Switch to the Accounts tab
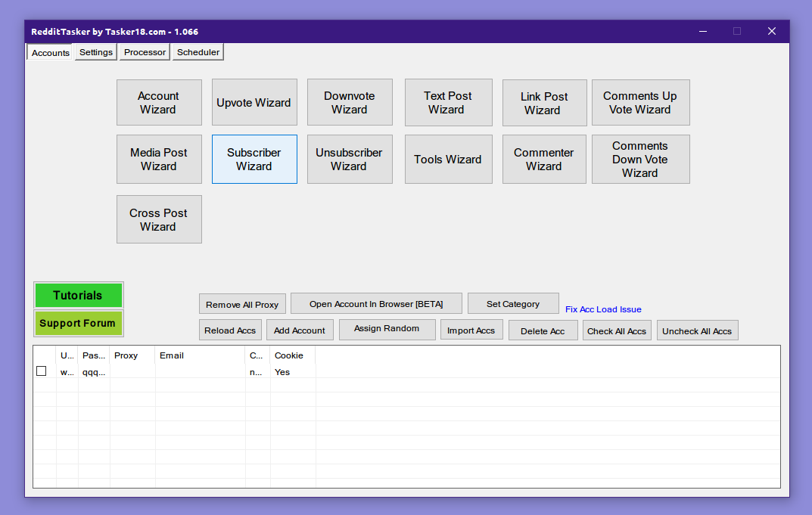The image size is (812, 515). pos(50,52)
